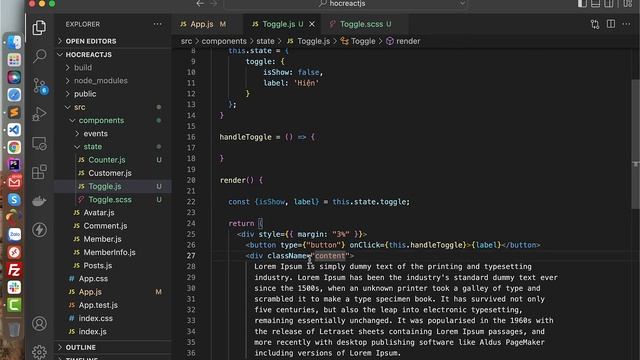Toggle the bottom panel layout icon
This screenshot has height=360, width=640.
click(x=596, y=4)
